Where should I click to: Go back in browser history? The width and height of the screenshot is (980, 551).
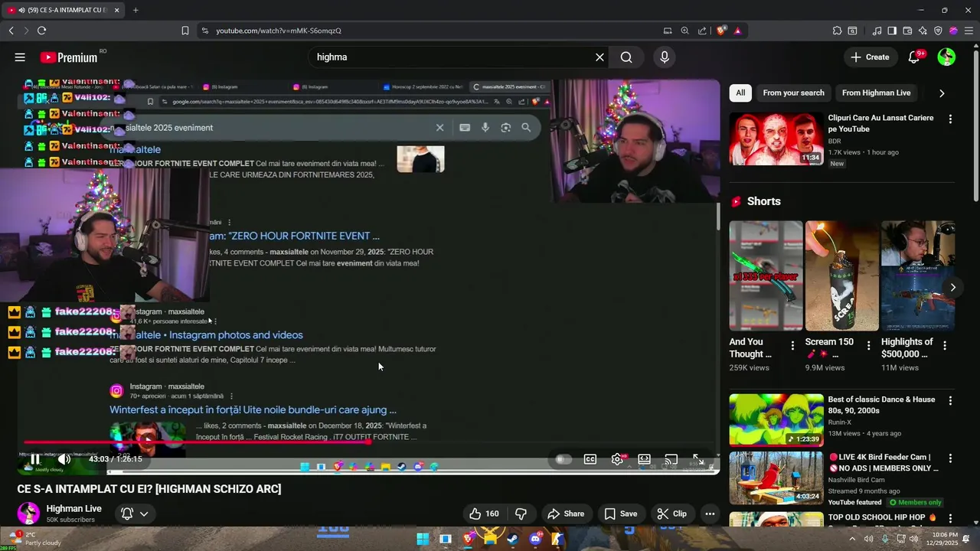coord(11,31)
